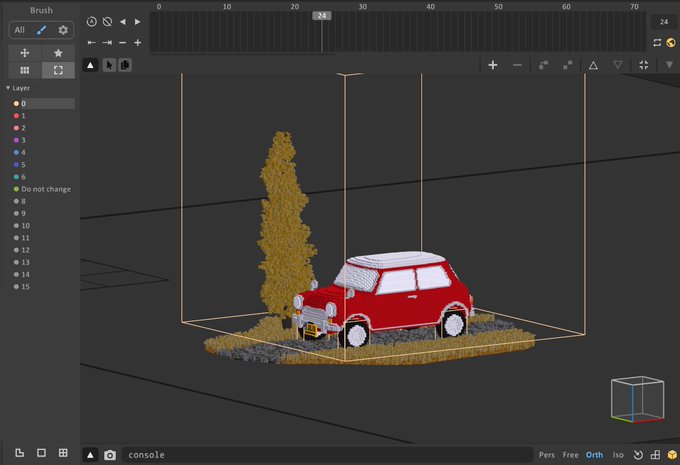680x465 pixels.
Task: Add new object with plus icon
Action: 493,65
